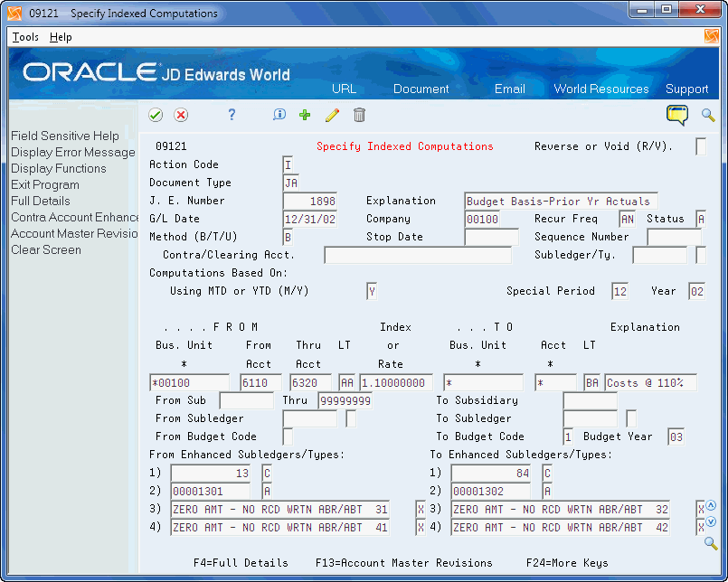Click the From Acct field 6110
The height and width of the screenshot is (582, 728).
point(260,383)
